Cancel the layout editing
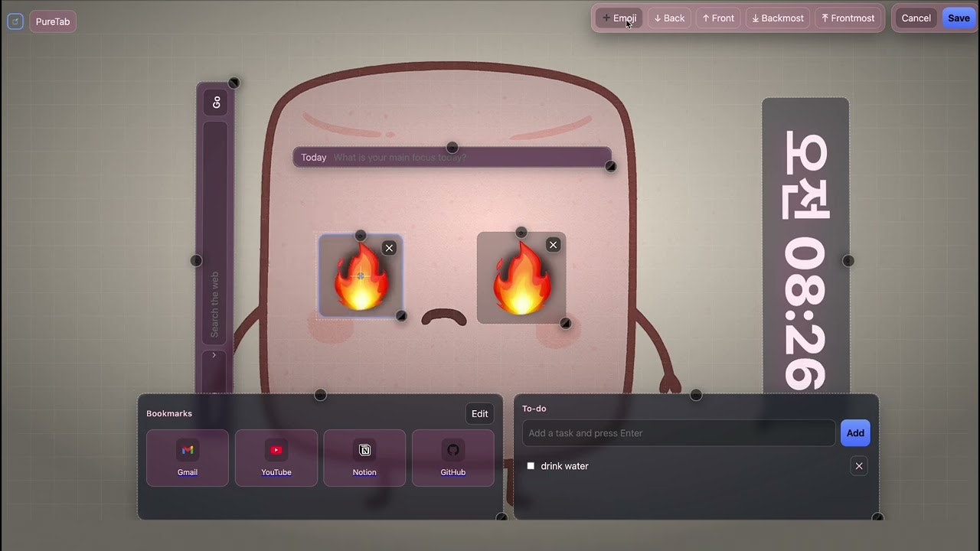The height and width of the screenshot is (551, 980). 916,18
